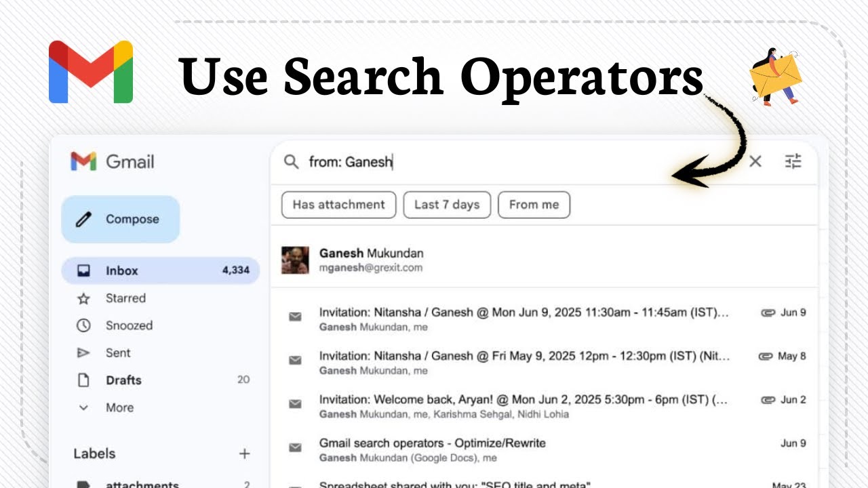Click the Sent arrow icon
Screen dimensions: 868x488
(x=83, y=352)
